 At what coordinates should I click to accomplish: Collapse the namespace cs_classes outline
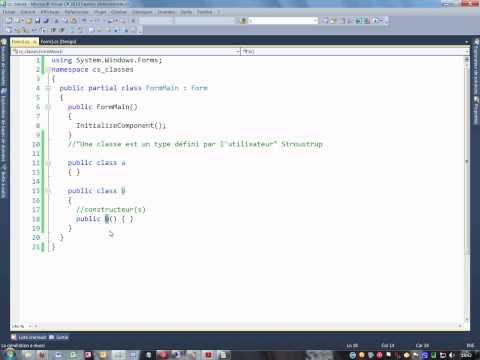point(49,69)
